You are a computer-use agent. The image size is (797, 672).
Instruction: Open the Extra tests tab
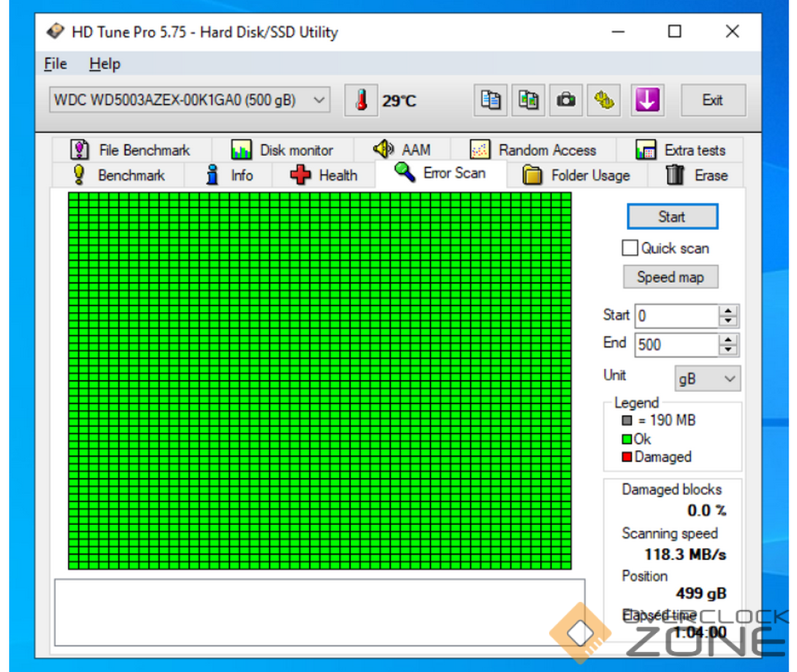pos(680,150)
